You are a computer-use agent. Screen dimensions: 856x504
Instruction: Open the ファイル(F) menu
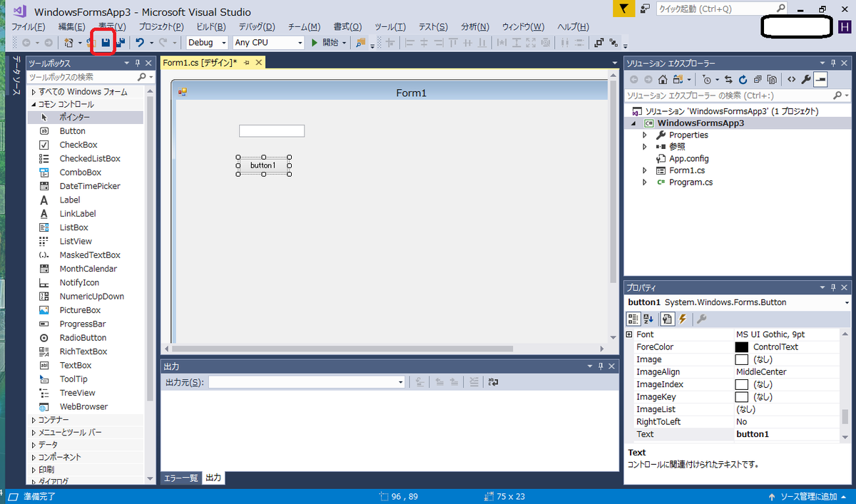pos(29,27)
